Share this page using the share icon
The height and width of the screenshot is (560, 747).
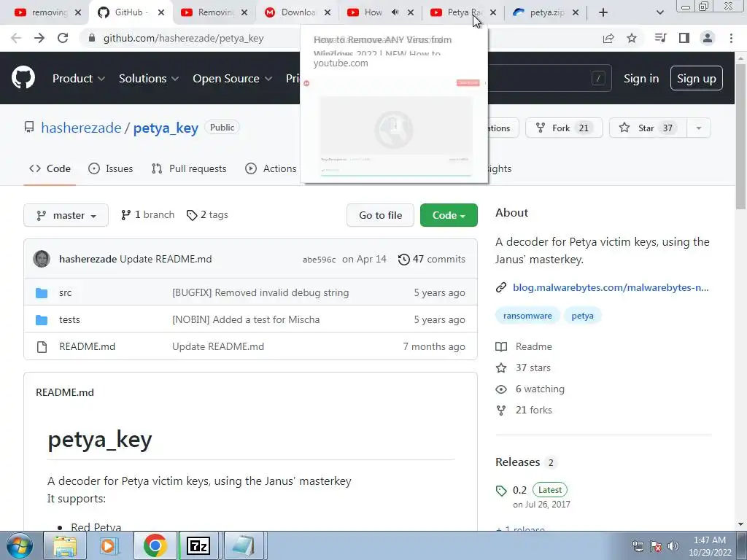(x=608, y=38)
